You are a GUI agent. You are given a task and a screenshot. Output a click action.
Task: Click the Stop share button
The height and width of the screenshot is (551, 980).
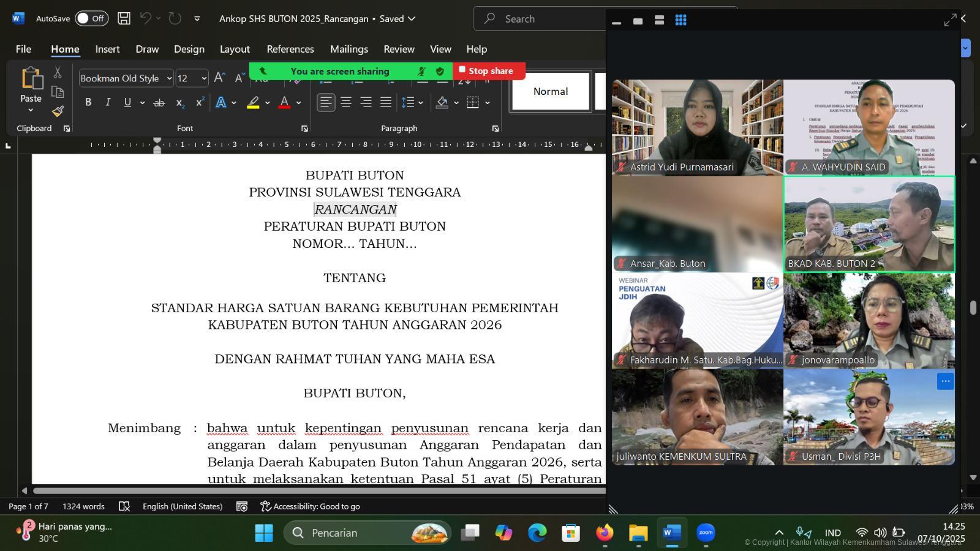pos(488,71)
